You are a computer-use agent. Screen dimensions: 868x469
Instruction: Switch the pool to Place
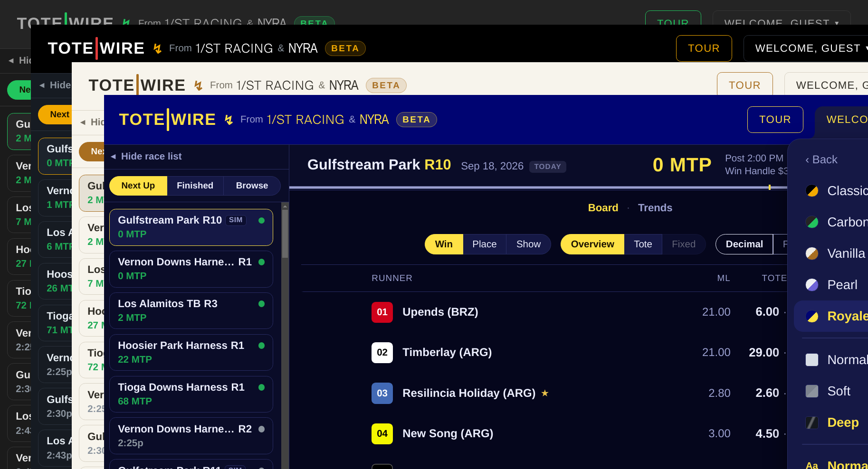click(484, 244)
